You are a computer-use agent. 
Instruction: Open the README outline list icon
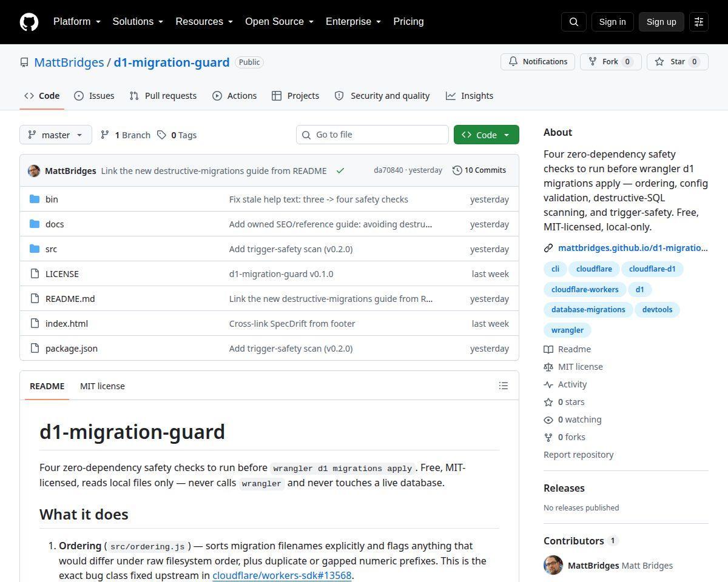pos(504,386)
